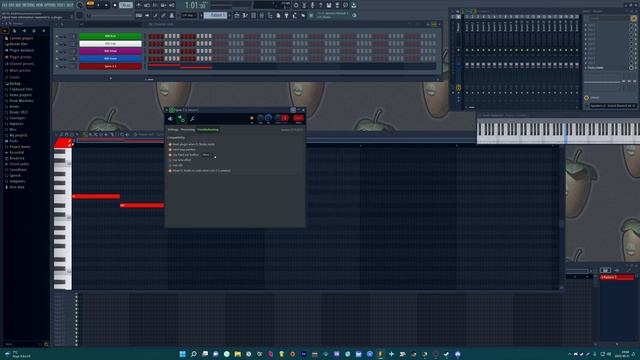Click the question mark help icon
The width and height of the screenshot is (640, 360).
321,5
